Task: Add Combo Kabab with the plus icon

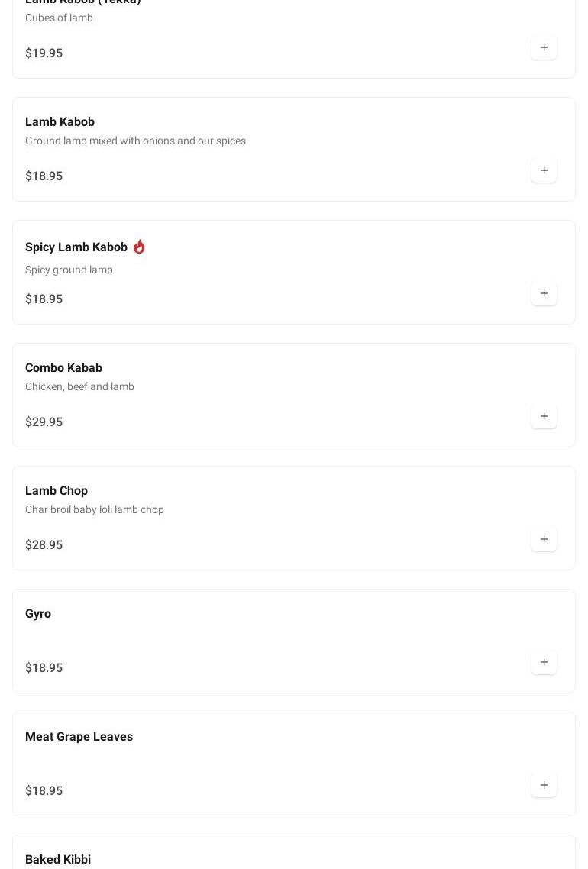Action: click(544, 417)
